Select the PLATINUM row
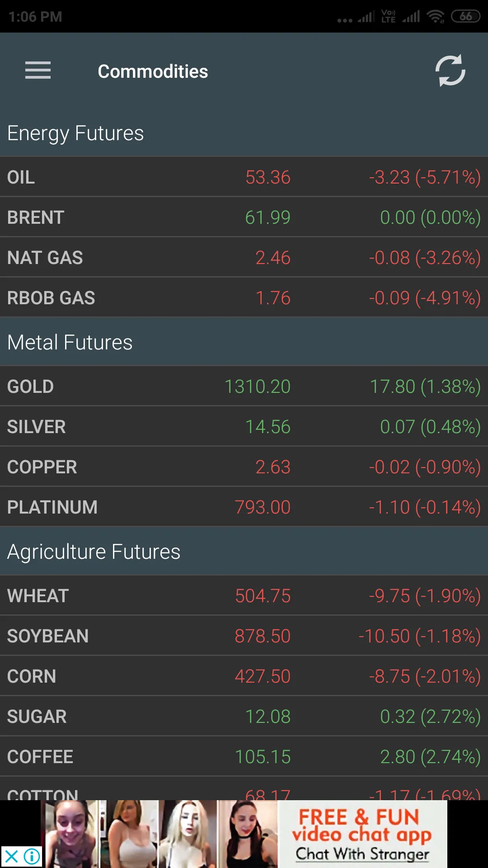This screenshot has width=488, height=868. click(x=244, y=507)
